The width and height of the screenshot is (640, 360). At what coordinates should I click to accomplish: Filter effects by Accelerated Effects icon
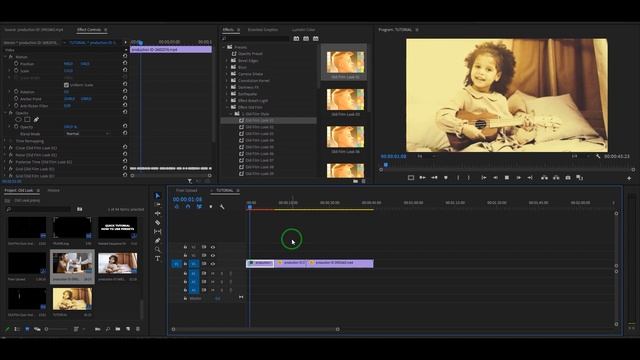[296, 38]
